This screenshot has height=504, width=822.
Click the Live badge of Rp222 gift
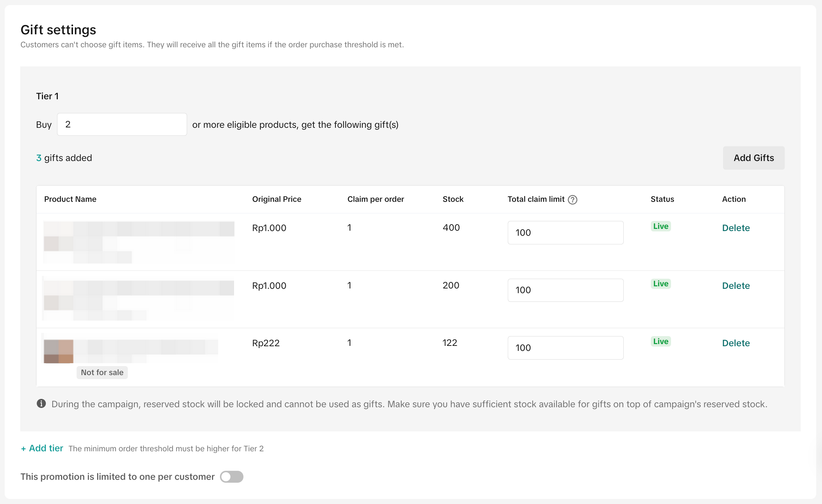pyautogui.click(x=661, y=342)
